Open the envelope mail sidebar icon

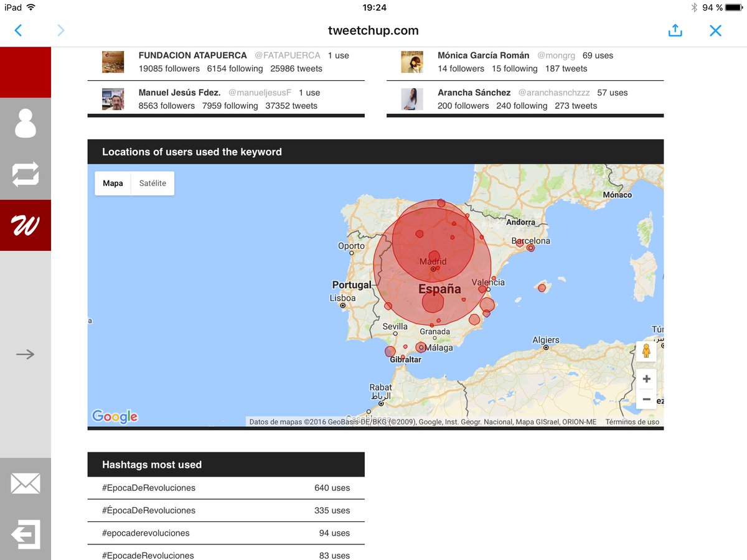point(26,483)
